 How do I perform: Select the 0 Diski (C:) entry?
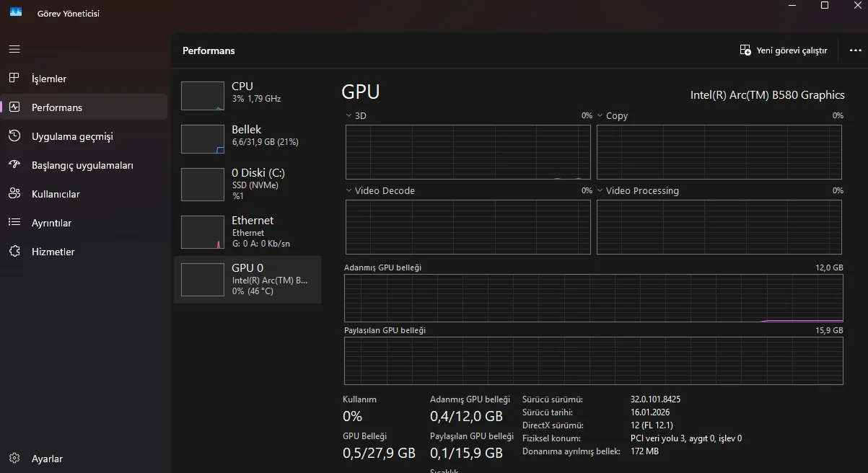[x=247, y=184]
